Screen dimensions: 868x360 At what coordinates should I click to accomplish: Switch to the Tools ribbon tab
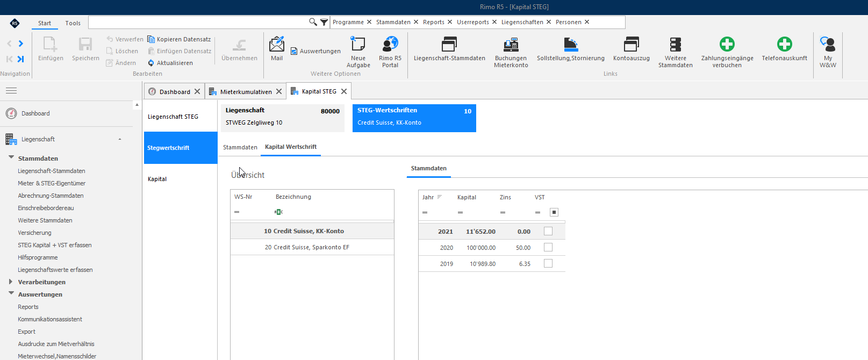73,23
